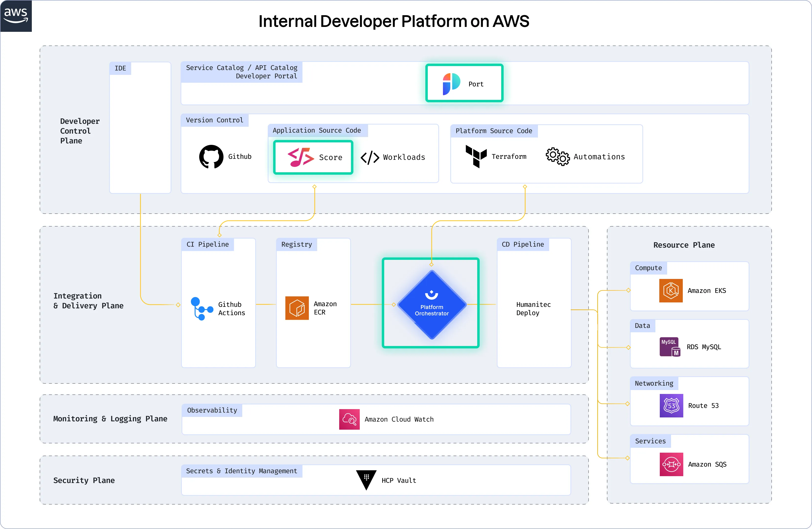Viewport: 812px width, 529px height.
Task: Click the Amazon Cloud Watch icon
Action: click(349, 419)
